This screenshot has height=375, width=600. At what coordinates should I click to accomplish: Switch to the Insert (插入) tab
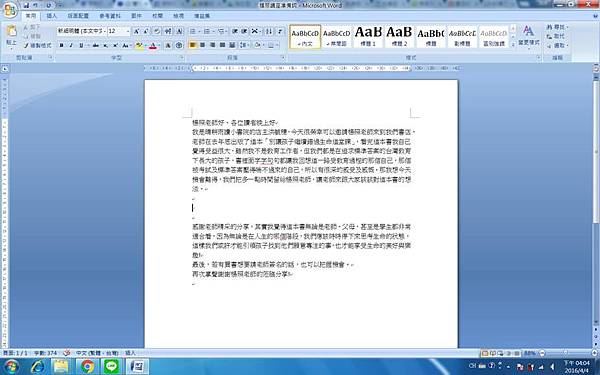pyautogui.click(x=51, y=16)
